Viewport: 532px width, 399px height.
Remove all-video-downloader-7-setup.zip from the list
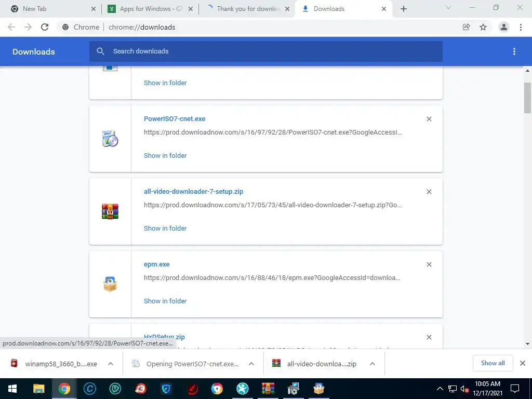coord(429,192)
